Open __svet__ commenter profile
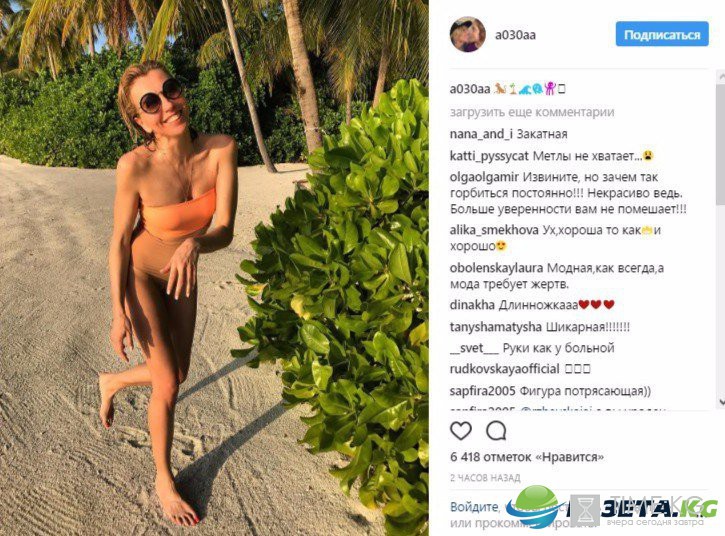Viewport: 725px width, 536px height. (474, 348)
